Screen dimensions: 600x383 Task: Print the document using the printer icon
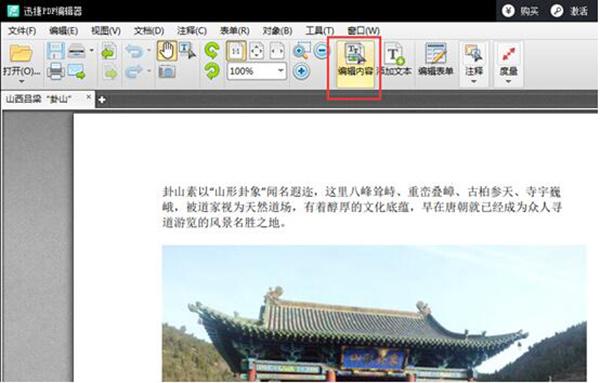click(56, 72)
